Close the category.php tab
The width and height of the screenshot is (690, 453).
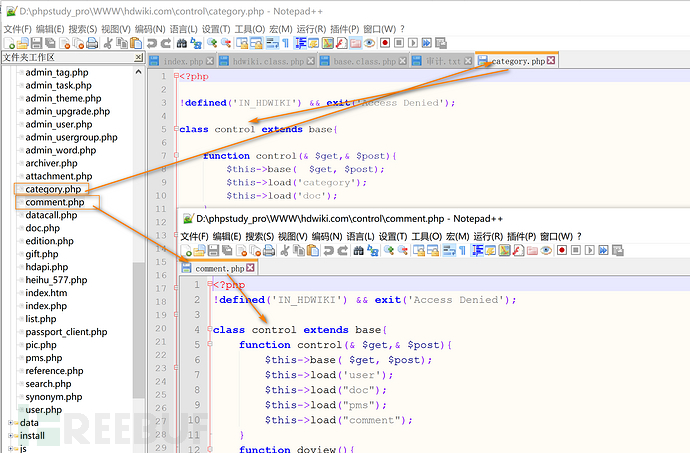click(x=551, y=60)
